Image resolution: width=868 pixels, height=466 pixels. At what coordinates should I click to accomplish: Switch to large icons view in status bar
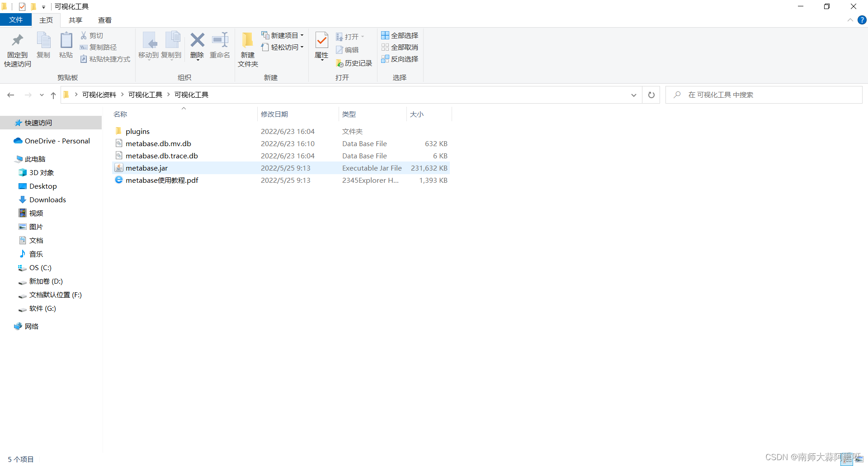click(859, 459)
